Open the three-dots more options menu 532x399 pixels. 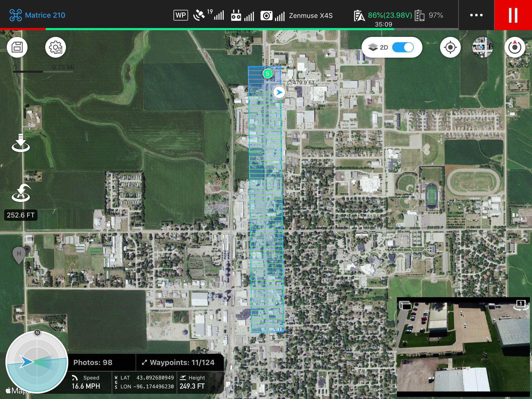tap(476, 15)
